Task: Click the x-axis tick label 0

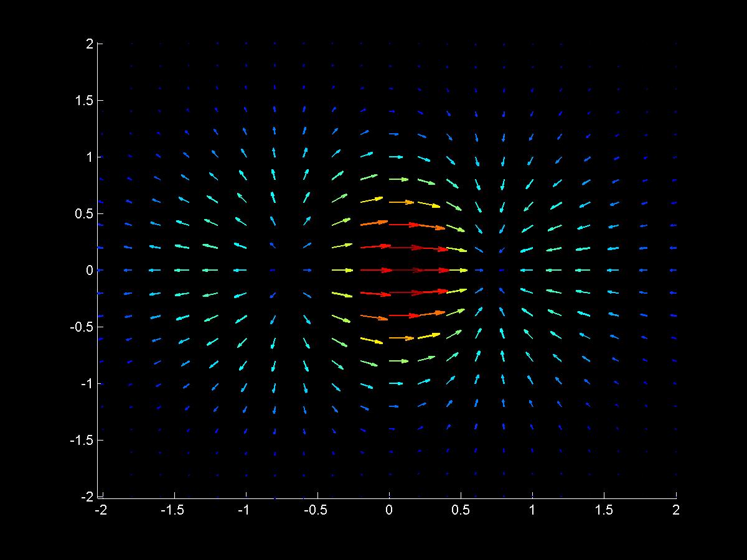Action: tap(389, 510)
